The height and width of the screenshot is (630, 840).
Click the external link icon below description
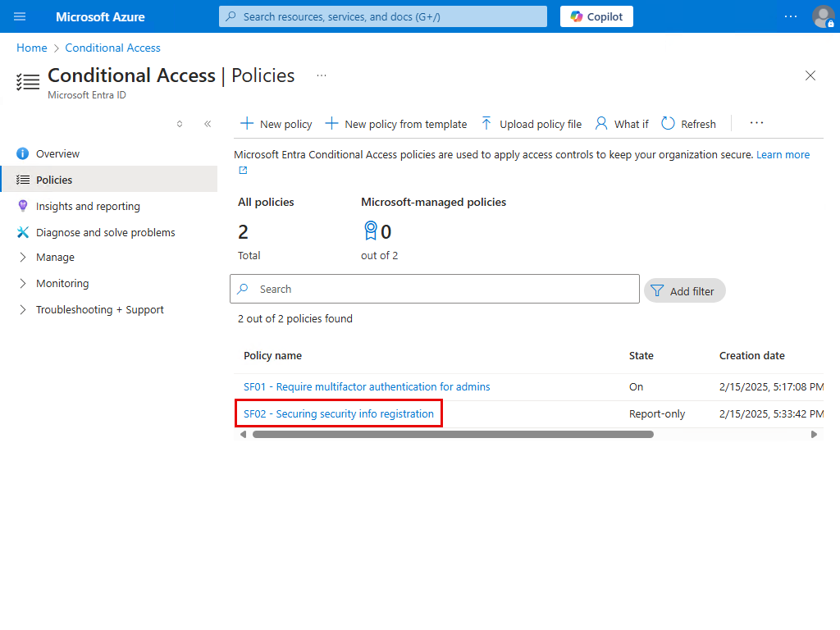coord(243,170)
